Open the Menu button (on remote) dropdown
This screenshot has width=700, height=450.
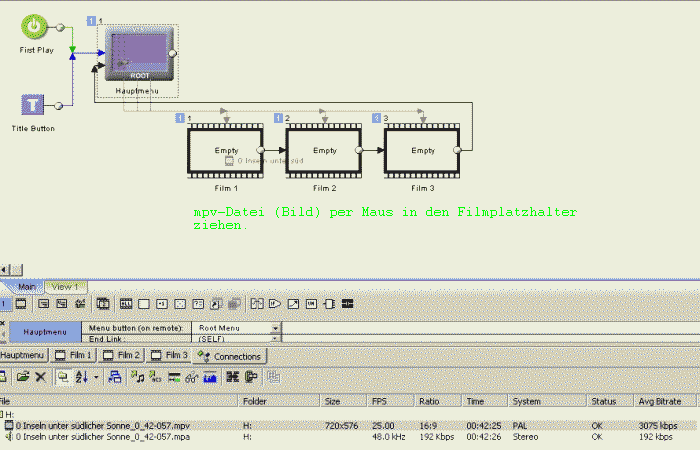[x=276, y=327]
